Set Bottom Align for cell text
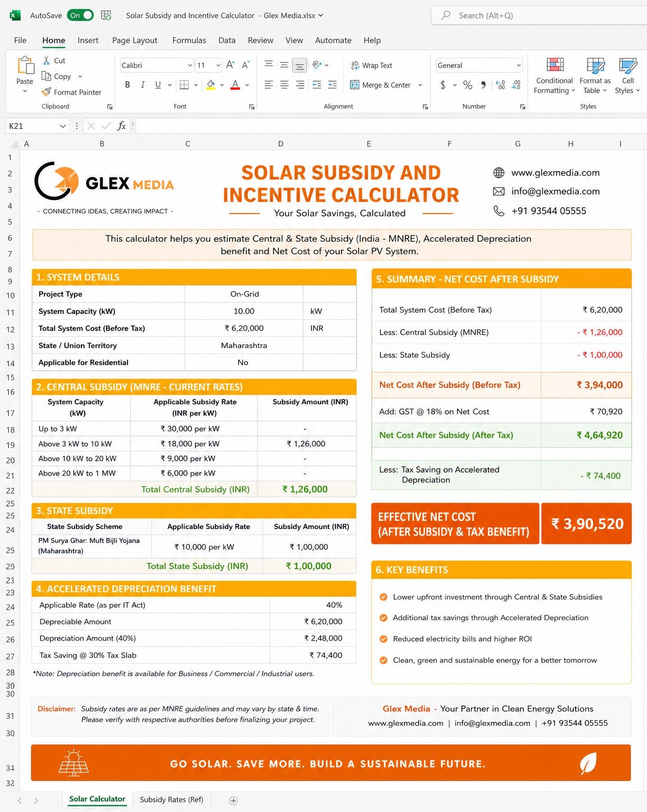 click(x=300, y=66)
